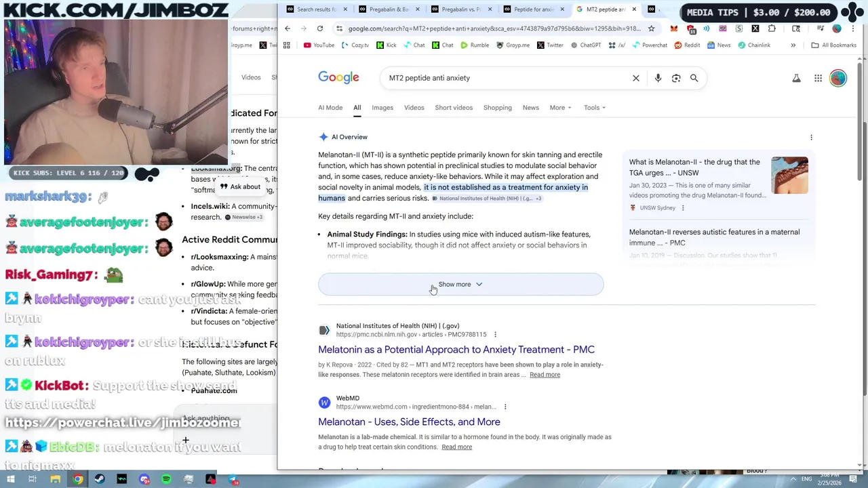
Task: Switch to the Images results tab
Action: [382, 108]
